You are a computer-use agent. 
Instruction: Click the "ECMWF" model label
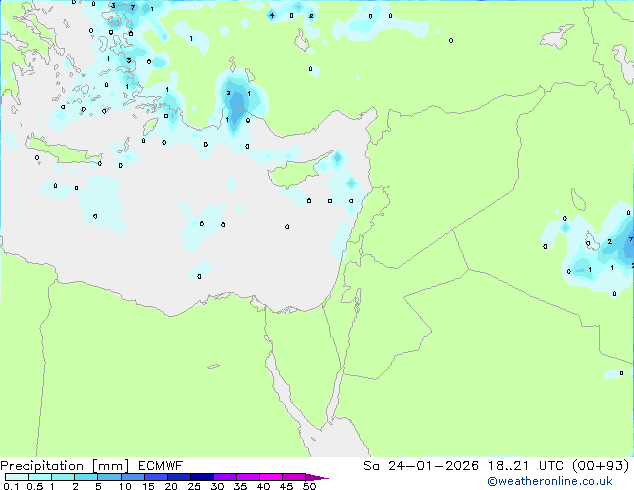point(161,466)
